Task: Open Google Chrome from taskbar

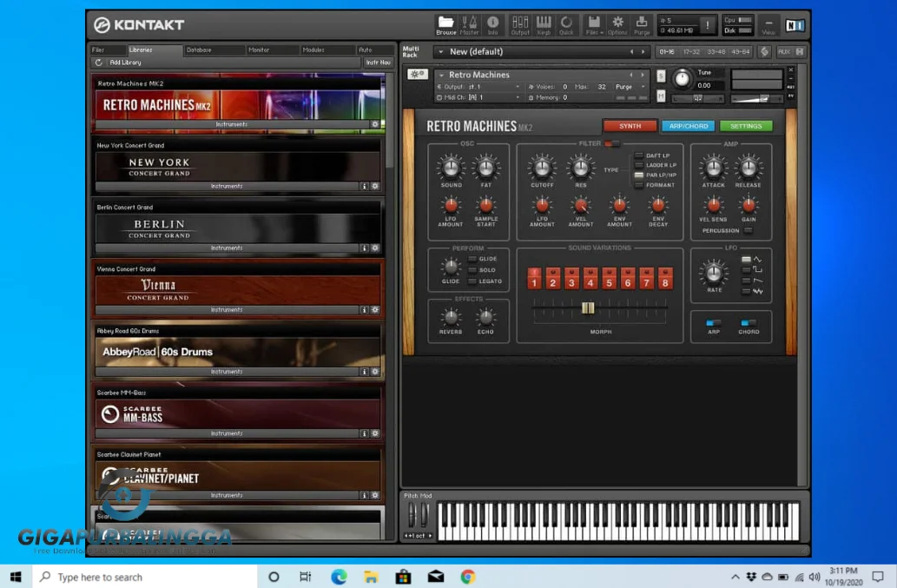Action: pos(468,577)
